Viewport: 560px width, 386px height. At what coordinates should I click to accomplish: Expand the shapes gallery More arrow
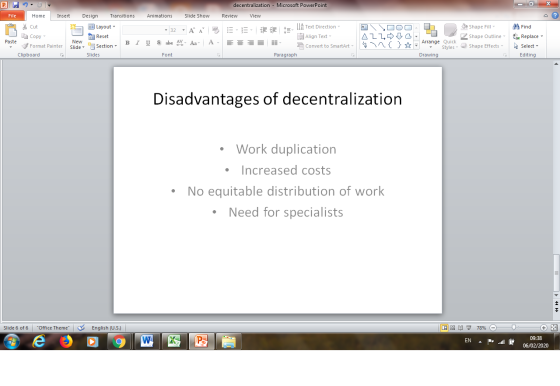click(x=416, y=45)
